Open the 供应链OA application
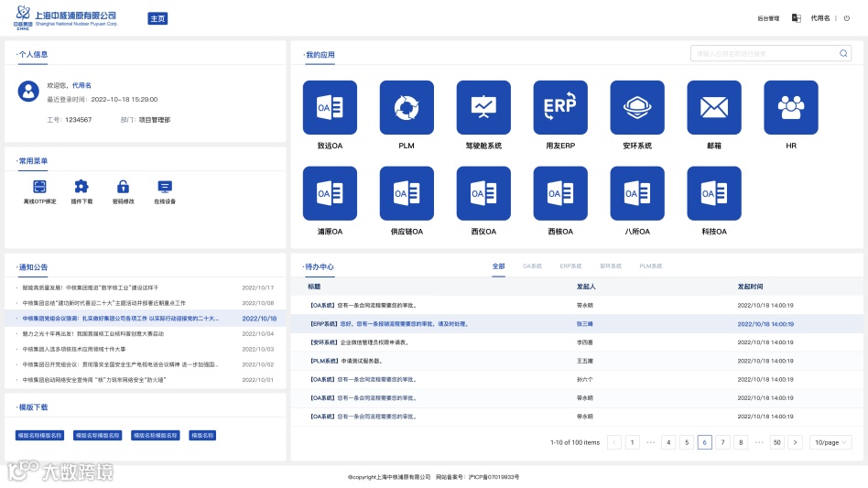This screenshot has height=488, width=868. coord(407,194)
